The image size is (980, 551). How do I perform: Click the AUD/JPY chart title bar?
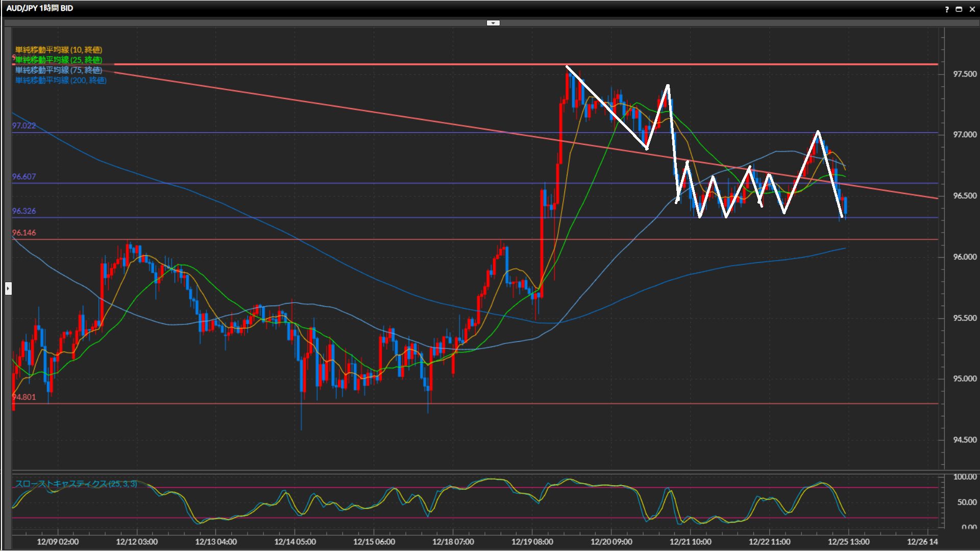(x=40, y=8)
